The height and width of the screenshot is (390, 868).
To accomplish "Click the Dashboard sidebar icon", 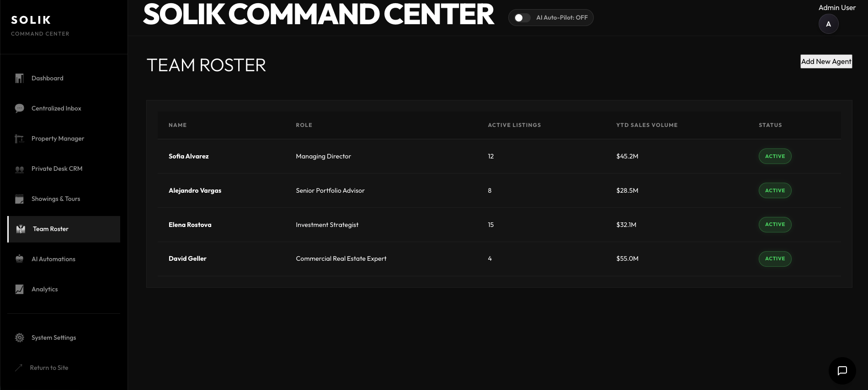I will 19,79.
